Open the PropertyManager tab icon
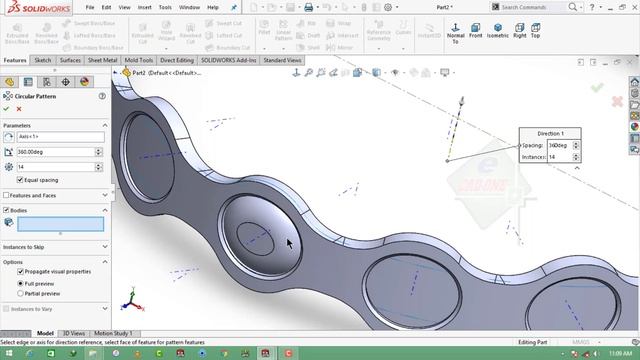This screenshot has height=360, width=640. [x=28, y=82]
